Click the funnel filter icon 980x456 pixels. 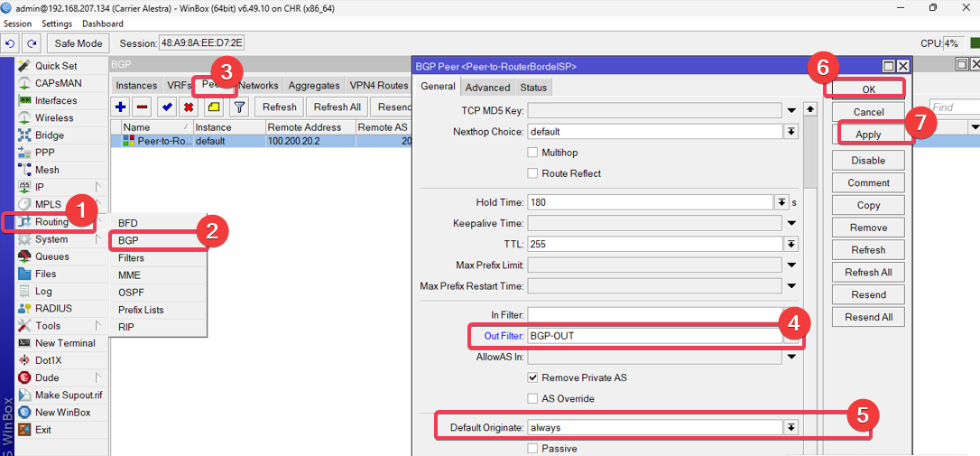coord(239,107)
